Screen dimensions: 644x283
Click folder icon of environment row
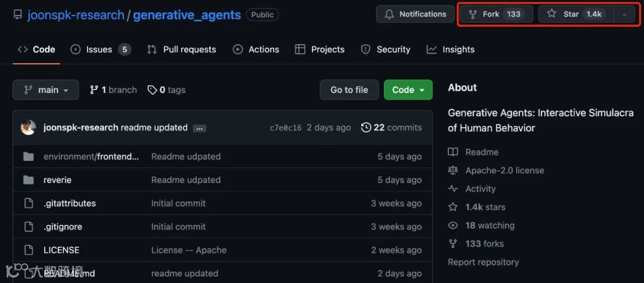point(29,157)
